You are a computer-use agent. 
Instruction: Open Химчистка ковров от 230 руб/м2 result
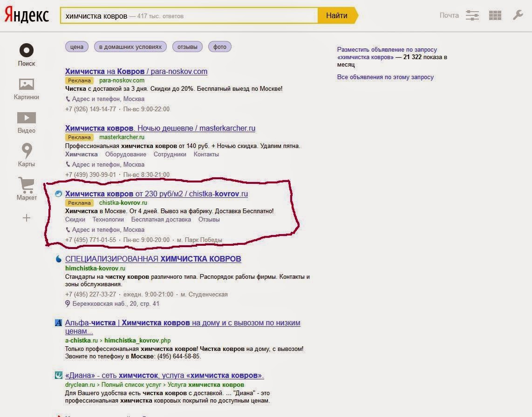(x=157, y=194)
